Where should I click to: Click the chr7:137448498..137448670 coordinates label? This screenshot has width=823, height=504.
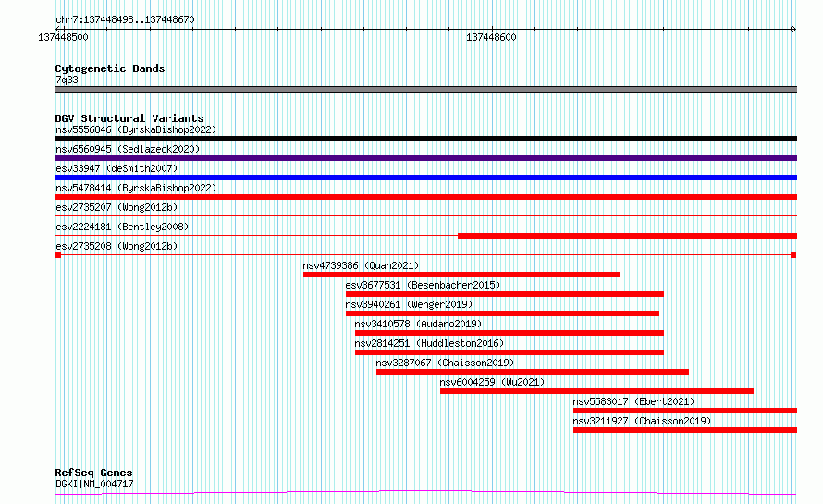(125, 20)
